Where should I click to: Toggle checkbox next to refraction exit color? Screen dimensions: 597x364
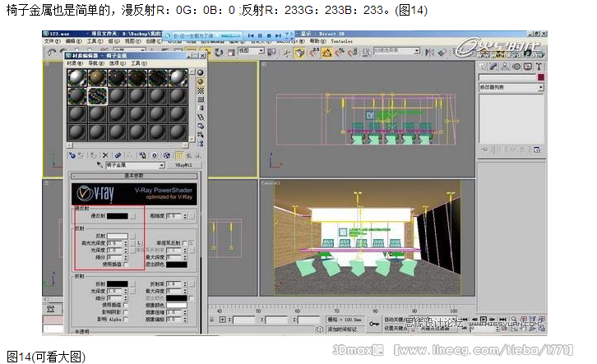pyautogui.click(x=191, y=298)
